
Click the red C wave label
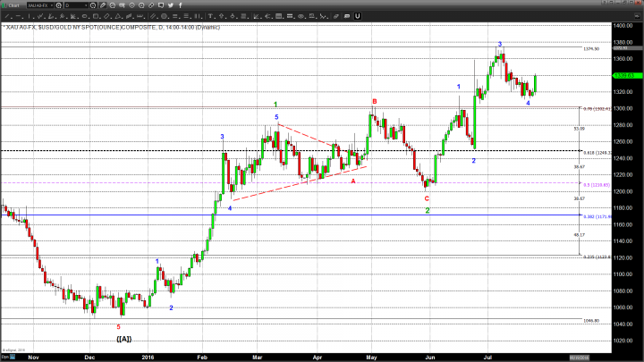coord(427,198)
